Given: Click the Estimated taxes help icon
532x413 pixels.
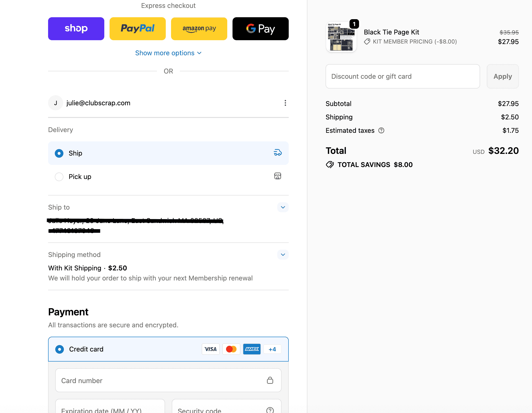Looking at the screenshot, I should (381, 131).
